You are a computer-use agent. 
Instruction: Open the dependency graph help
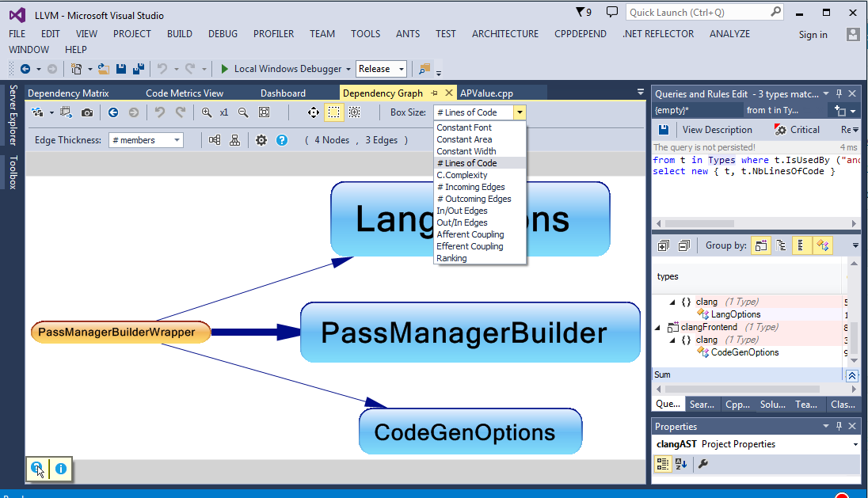point(282,140)
